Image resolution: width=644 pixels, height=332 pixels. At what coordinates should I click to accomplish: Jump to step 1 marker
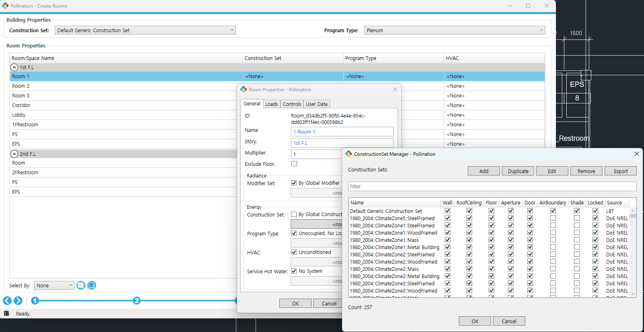pos(35,301)
